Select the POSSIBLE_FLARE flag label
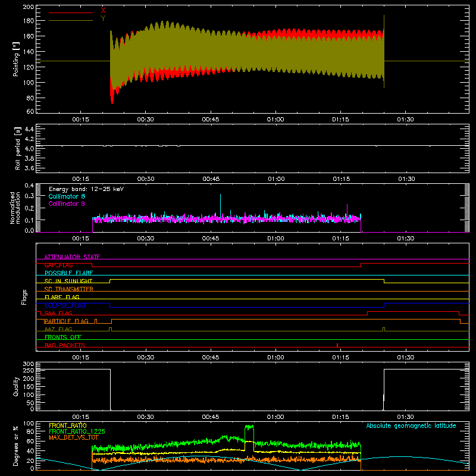 pos(68,273)
